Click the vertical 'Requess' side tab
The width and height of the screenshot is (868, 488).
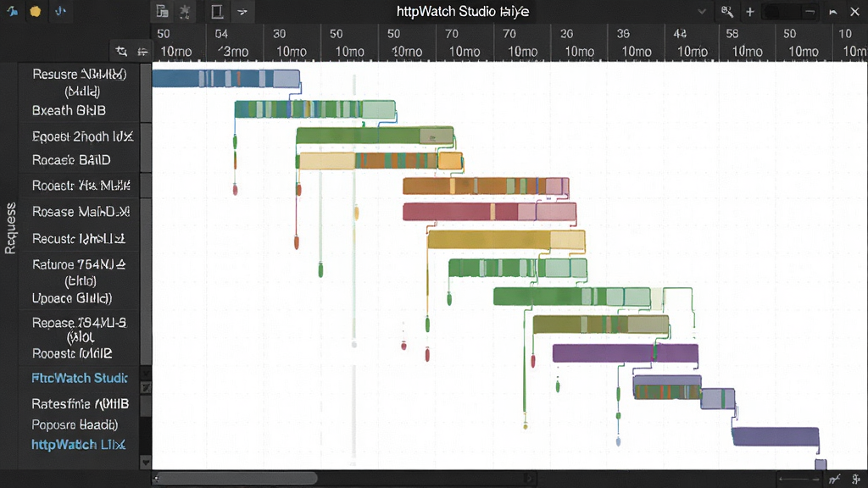pos(10,228)
